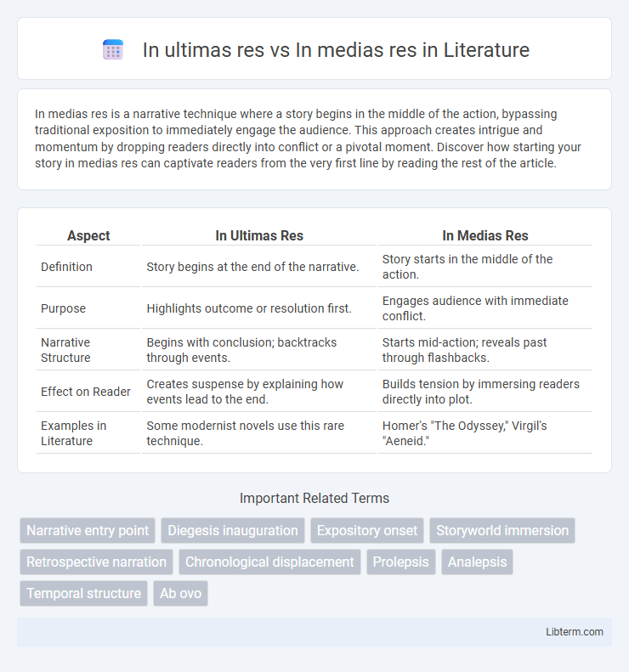
Task: Select 'Builds tension by immersing readers' cell
Action: [x=485, y=392]
